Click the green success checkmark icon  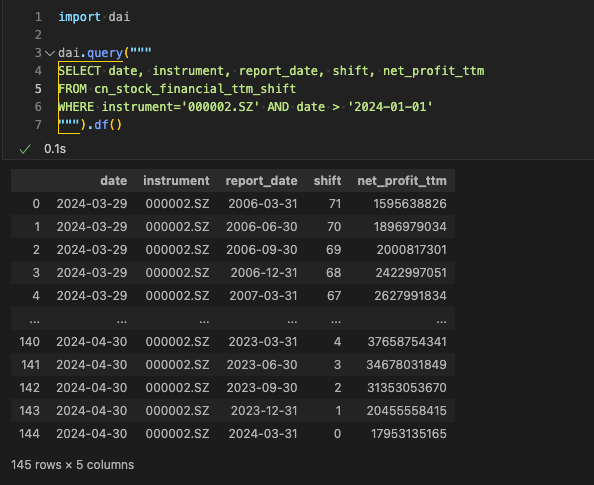coord(25,149)
